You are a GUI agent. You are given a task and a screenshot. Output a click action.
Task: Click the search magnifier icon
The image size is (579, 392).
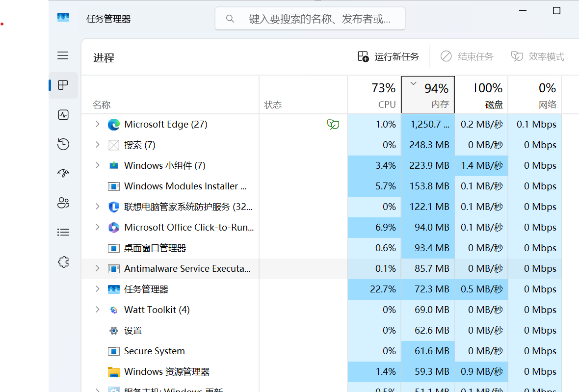[x=230, y=19]
